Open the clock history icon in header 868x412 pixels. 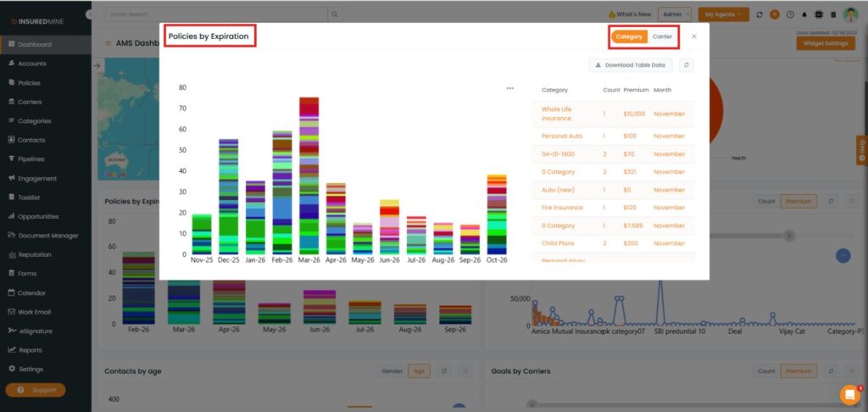(790, 14)
